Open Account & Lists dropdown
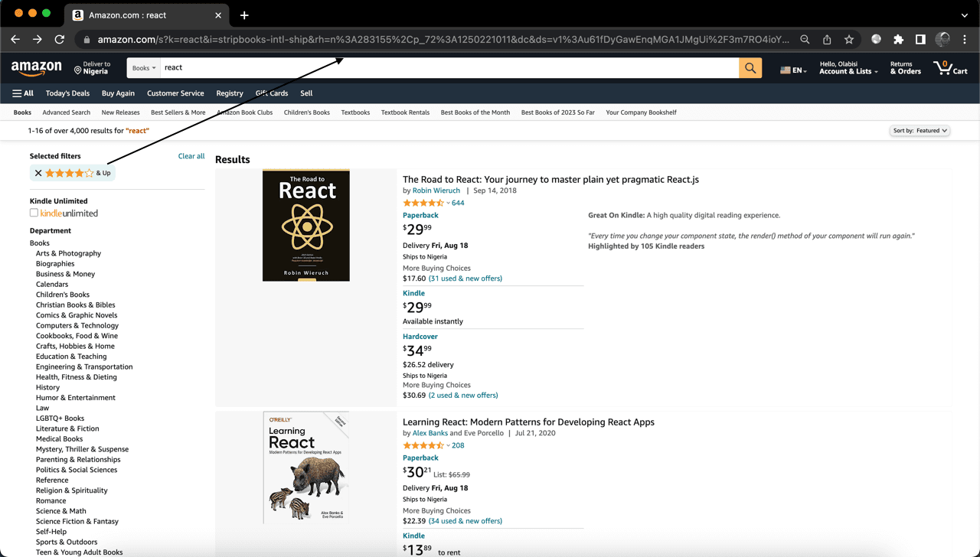This screenshot has height=557, width=980. pyautogui.click(x=848, y=68)
